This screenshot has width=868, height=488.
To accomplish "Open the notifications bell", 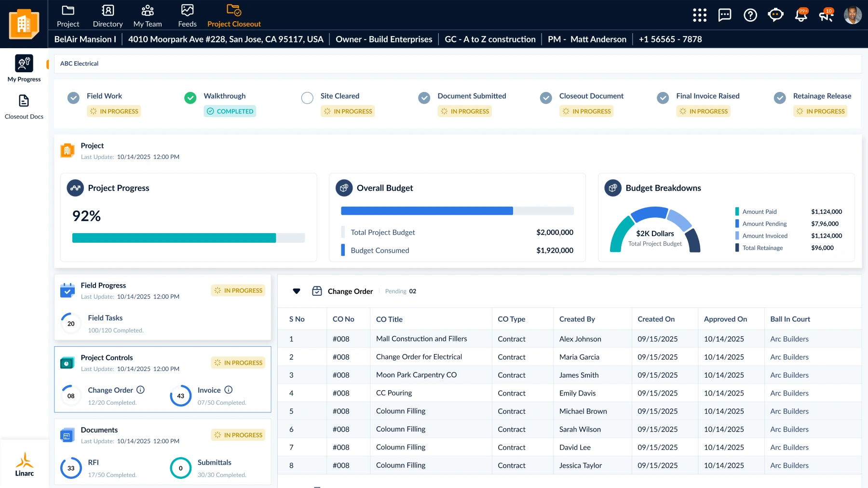I will click(801, 15).
